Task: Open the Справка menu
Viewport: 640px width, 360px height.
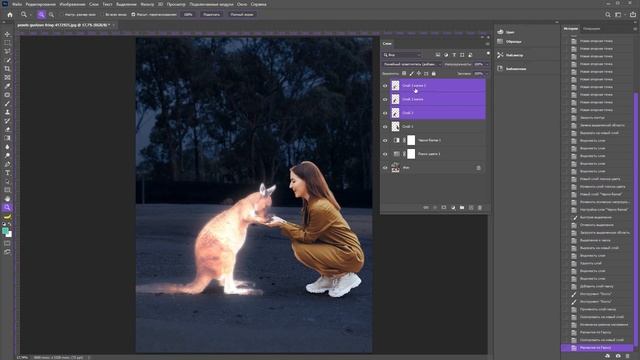Action: (x=258, y=4)
